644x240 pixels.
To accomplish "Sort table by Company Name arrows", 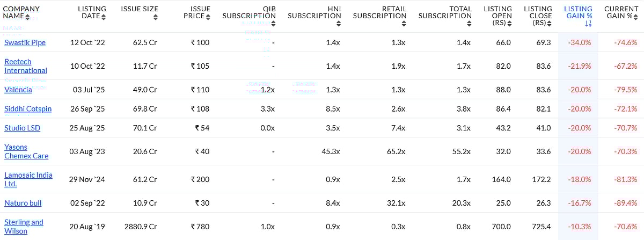I will (x=27, y=17).
